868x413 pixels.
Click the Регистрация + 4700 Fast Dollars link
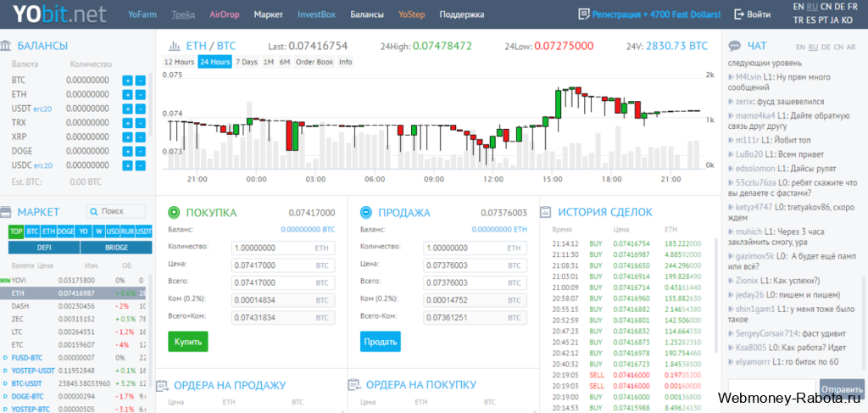[657, 14]
